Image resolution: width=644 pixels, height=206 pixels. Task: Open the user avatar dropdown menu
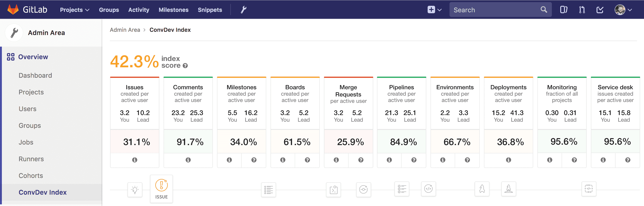point(623,10)
